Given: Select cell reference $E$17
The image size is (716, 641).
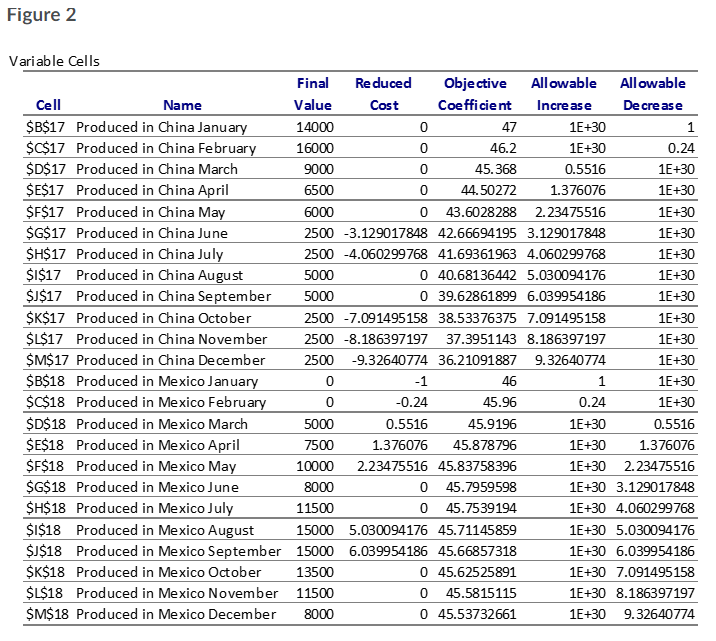Looking at the screenshot, I should [45, 190].
